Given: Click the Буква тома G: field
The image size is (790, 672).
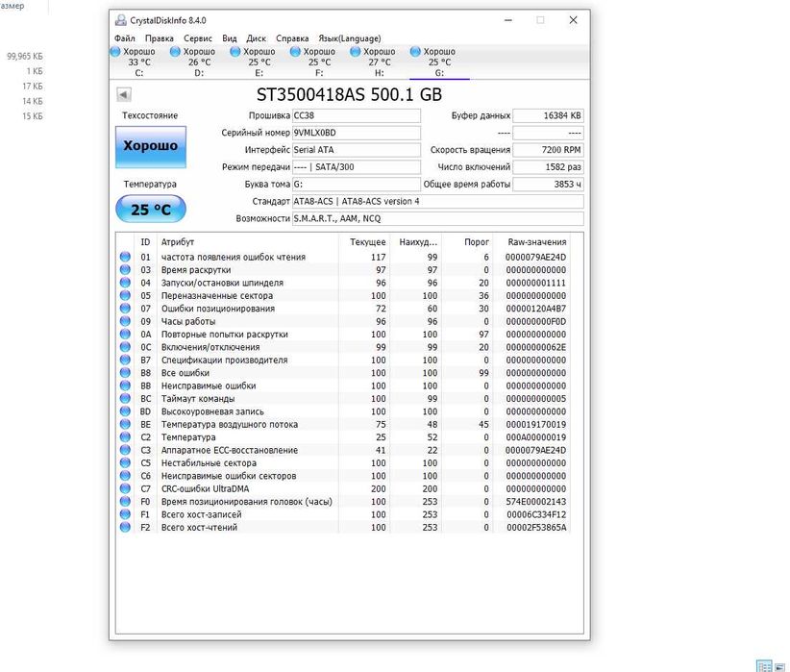Looking at the screenshot, I should click(x=357, y=184).
